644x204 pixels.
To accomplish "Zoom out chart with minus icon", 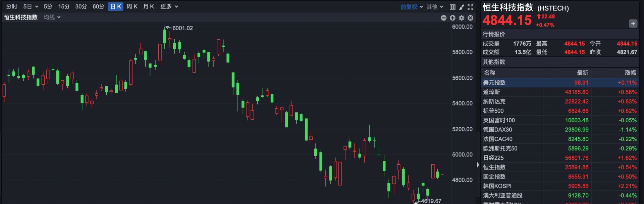I will pos(443,18).
